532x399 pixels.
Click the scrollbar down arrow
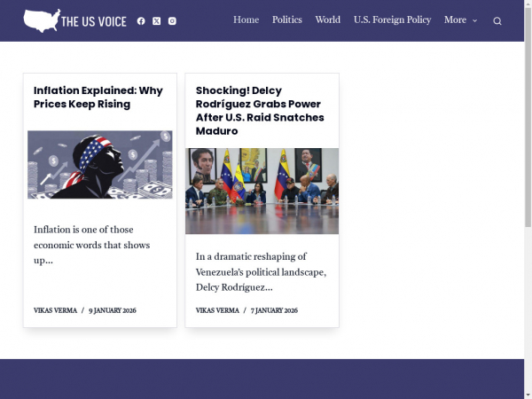click(528, 395)
